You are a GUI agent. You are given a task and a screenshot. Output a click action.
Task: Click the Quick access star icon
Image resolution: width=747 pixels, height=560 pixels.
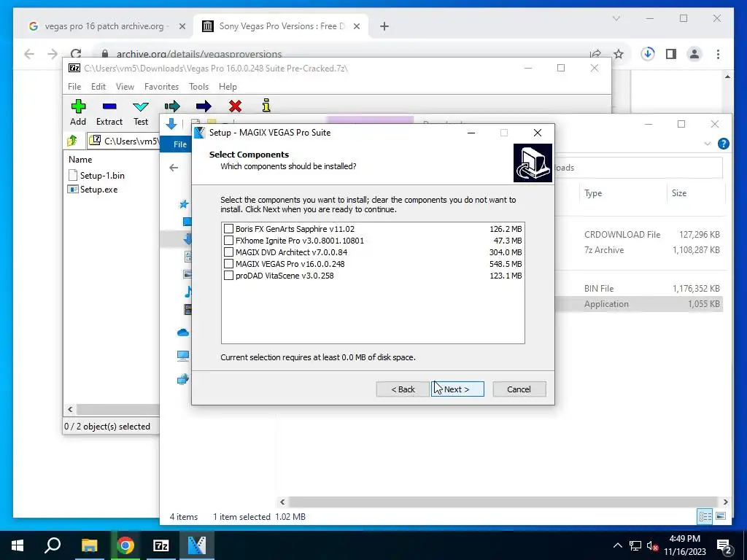[184, 204]
